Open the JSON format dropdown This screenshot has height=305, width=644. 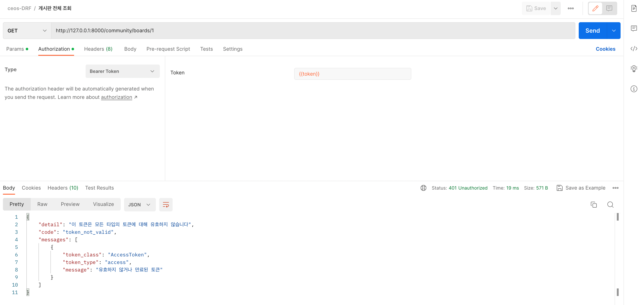[140, 205]
